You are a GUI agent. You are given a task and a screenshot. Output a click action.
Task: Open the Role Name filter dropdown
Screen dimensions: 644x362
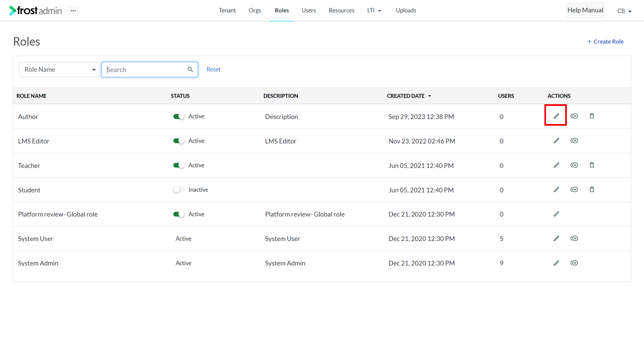click(x=59, y=69)
